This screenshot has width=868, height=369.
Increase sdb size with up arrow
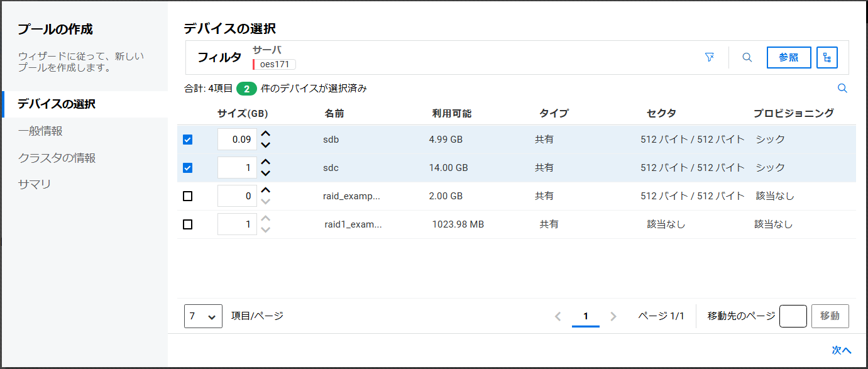tap(266, 134)
